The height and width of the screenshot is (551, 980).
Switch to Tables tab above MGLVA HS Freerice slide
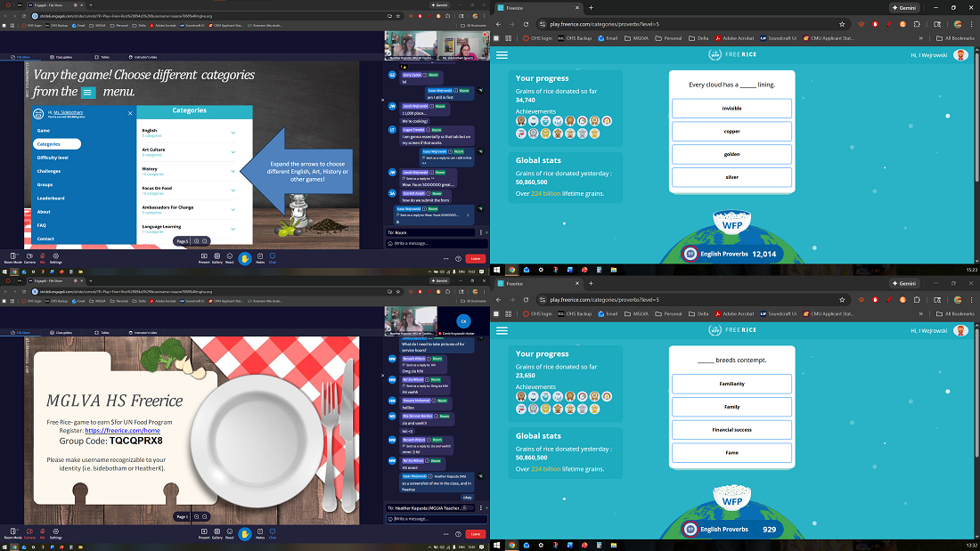point(102,332)
